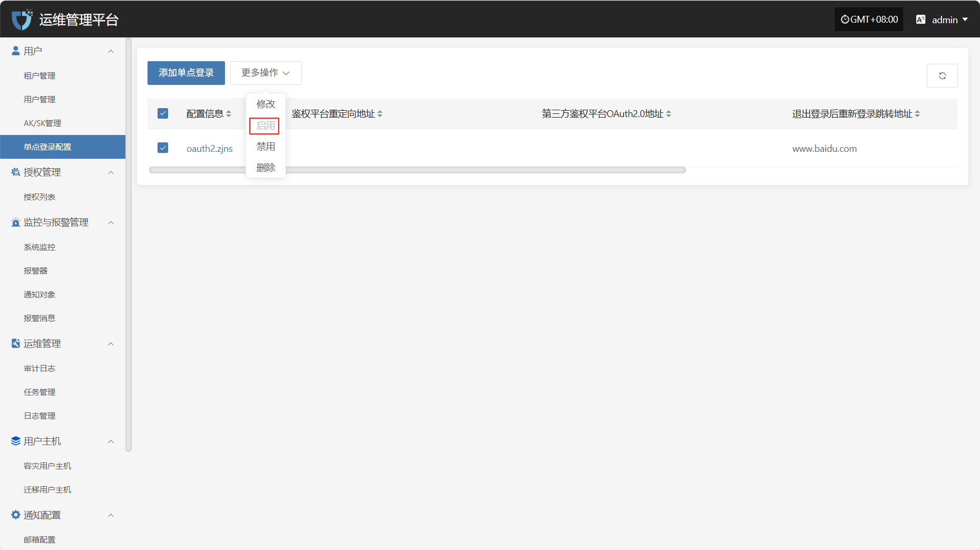Sort by 配置信息 column arrows
The width and height of the screenshot is (980, 550).
click(229, 113)
